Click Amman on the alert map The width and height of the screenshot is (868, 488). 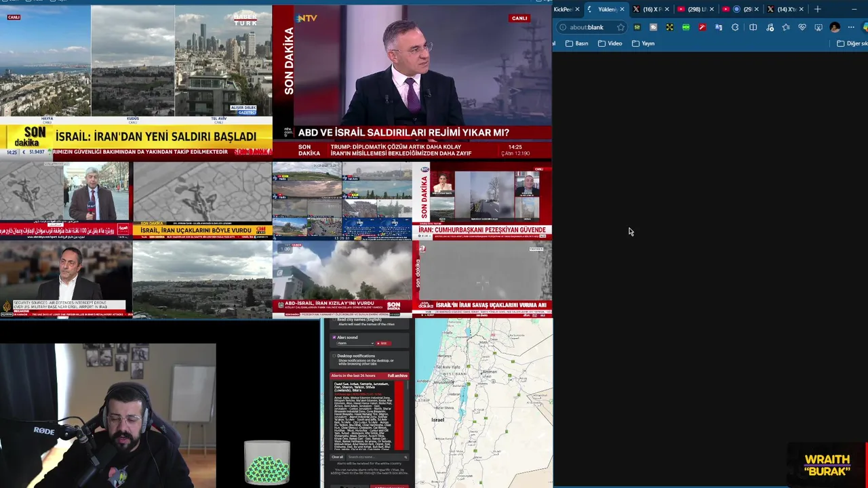[490, 372]
